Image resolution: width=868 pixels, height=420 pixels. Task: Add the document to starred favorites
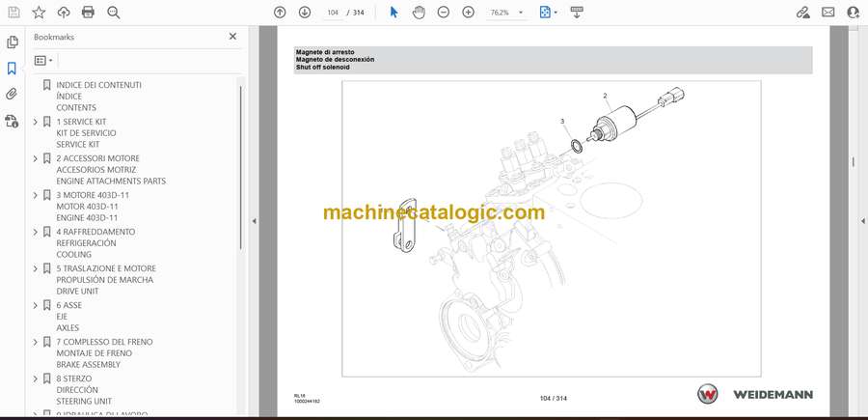click(x=39, y=13)
